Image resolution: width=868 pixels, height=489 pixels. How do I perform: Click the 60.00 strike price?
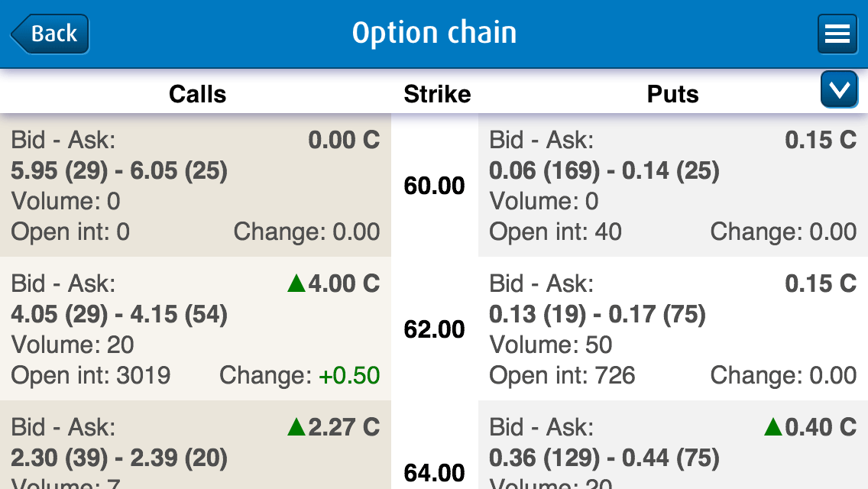[x=434, y=186]
